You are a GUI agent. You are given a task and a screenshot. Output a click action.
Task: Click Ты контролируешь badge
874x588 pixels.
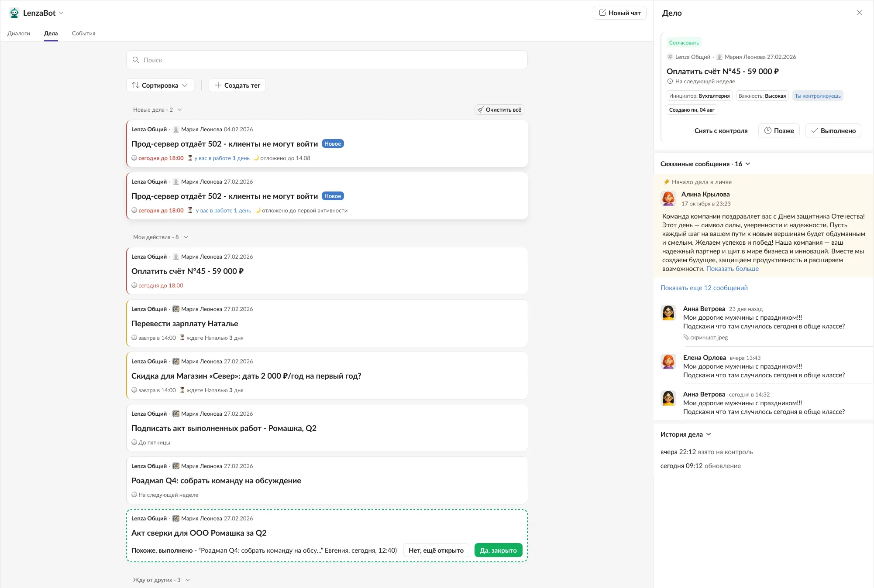coord(818,96)
